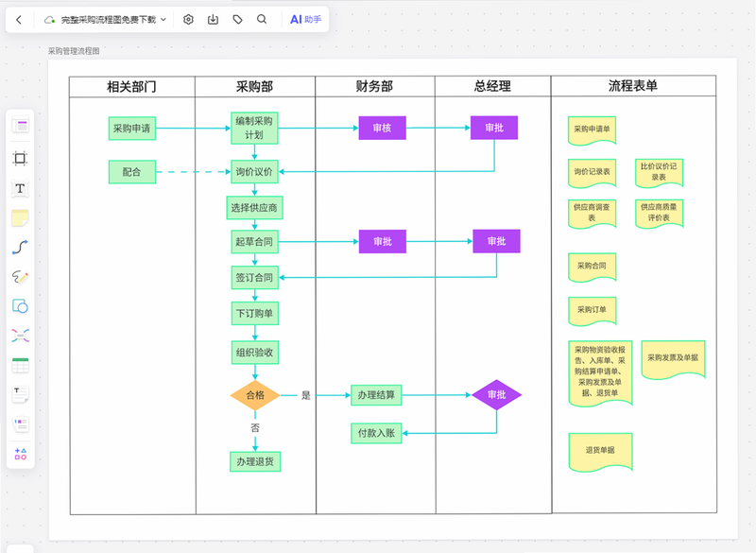Select the 编制采购计划 process box
Screen dimensions: 756x553
point(254,128)
